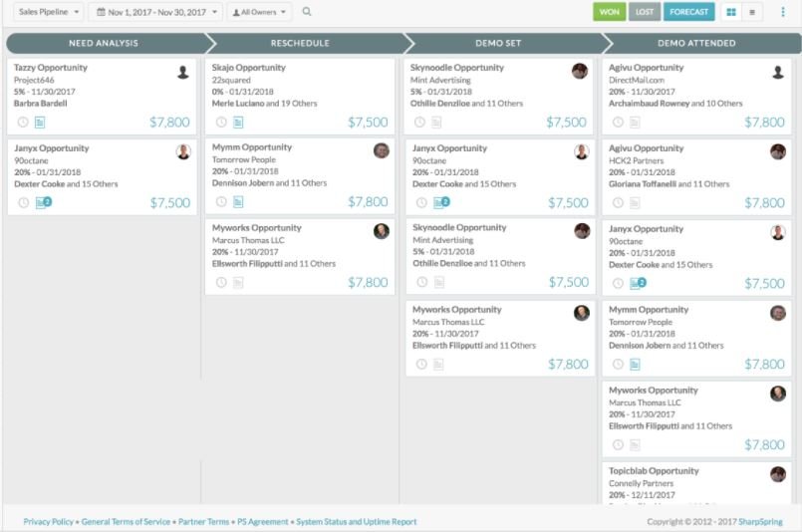Screen dimensions: 802x532
Task: Click the 22squared company name
Action: 231,80
